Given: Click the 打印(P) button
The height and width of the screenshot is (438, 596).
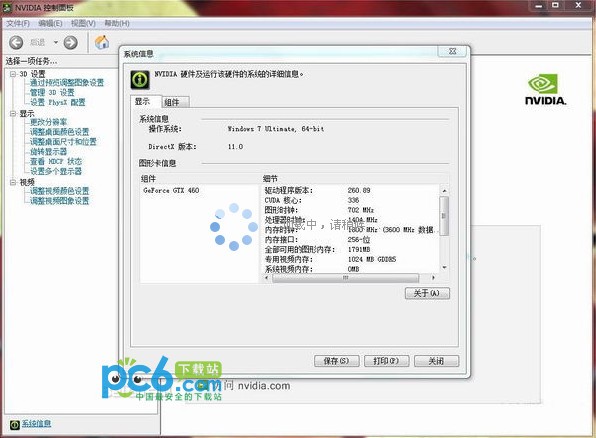Looking at the screenshot, I should pyautogui.click(x=387, y=361).
